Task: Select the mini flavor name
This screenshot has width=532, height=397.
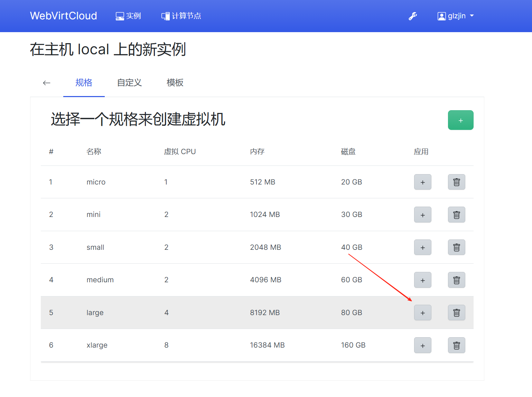Action: [94, 215]
